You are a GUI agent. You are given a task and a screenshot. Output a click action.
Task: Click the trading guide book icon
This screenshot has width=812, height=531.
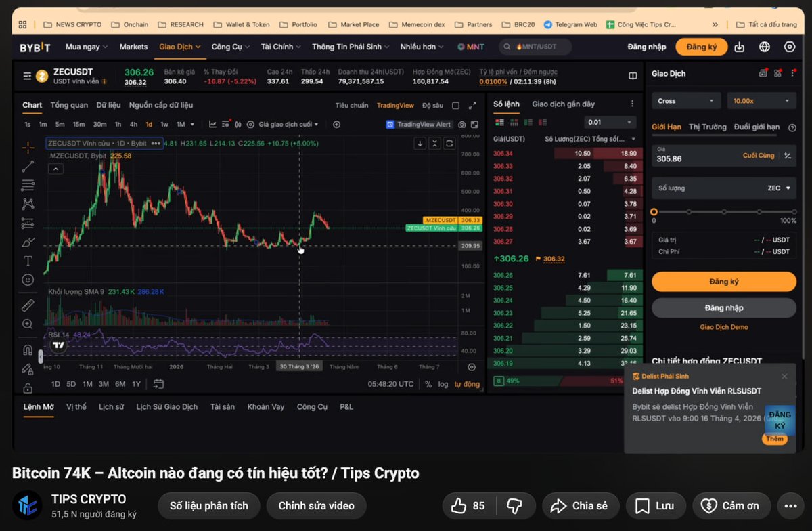click(633, 76)
